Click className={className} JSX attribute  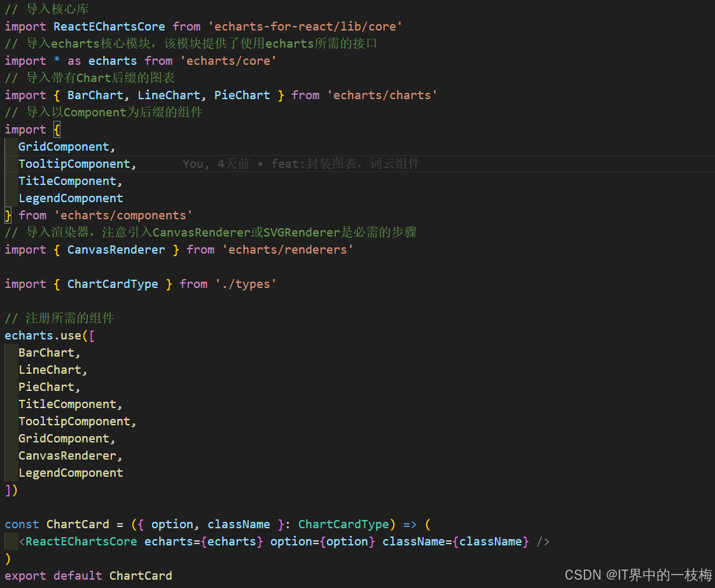tap(455, 542)
